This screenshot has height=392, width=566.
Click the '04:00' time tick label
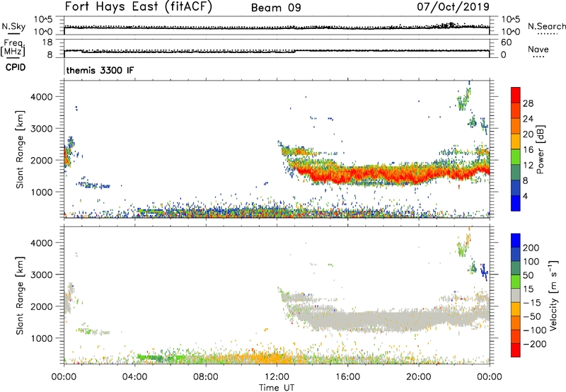coord(134,377)
